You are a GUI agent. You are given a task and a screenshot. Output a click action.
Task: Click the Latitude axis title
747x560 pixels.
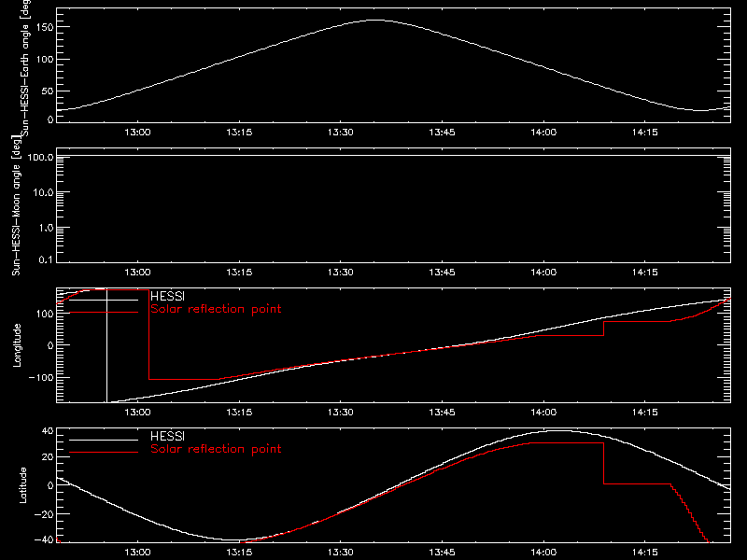(x=22, y=484)
